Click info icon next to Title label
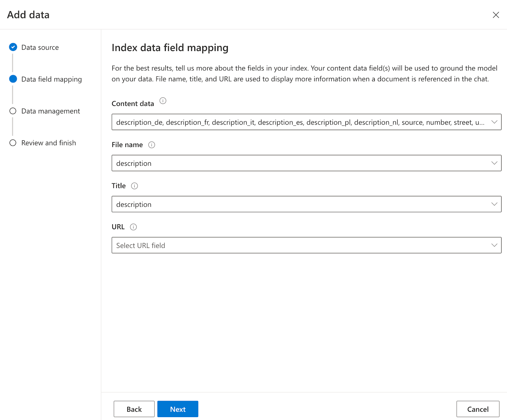 134,186
